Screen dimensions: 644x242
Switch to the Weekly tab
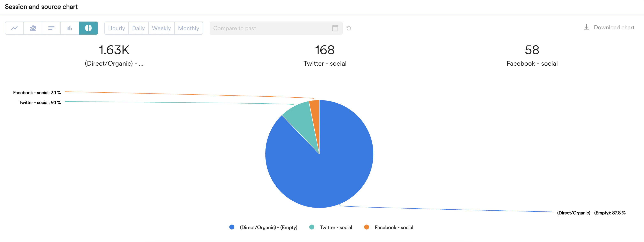(161, 28)
